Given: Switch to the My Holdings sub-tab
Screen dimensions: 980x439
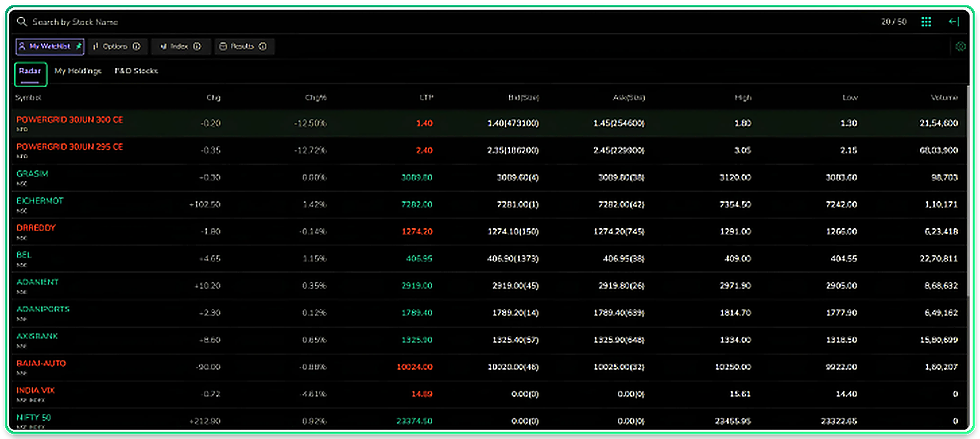Looking at the screenshot, I should click(78, 71).
